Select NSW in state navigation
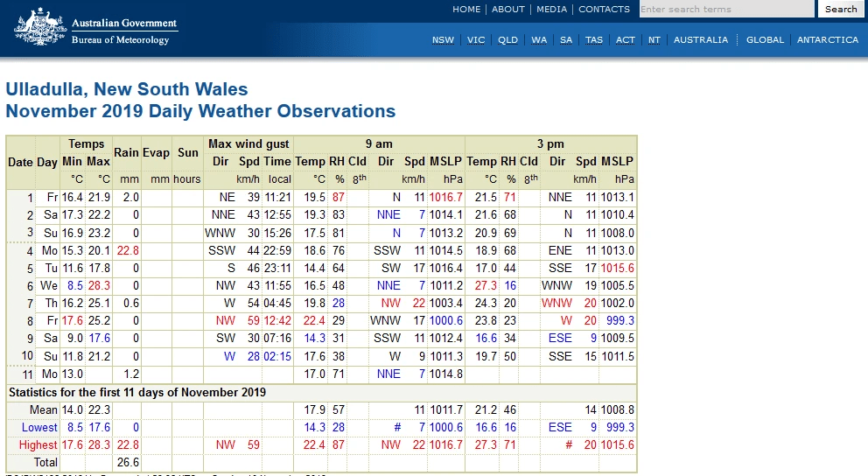This screenshot has height=476, width=868. [x=443, y=40]
